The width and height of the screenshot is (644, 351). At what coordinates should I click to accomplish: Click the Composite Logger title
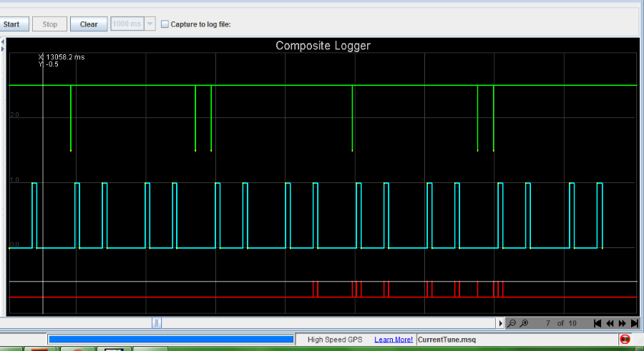coord(323,46)
